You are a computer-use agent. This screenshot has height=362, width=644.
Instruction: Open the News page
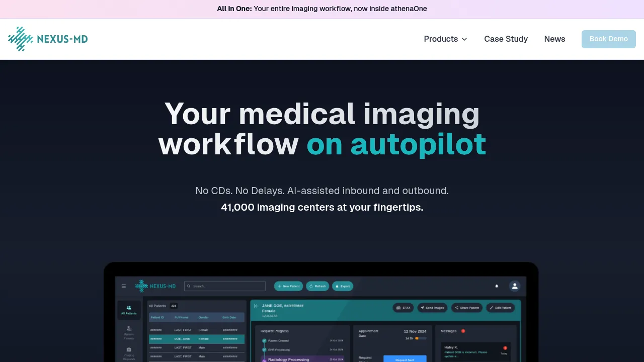[554, 39]
